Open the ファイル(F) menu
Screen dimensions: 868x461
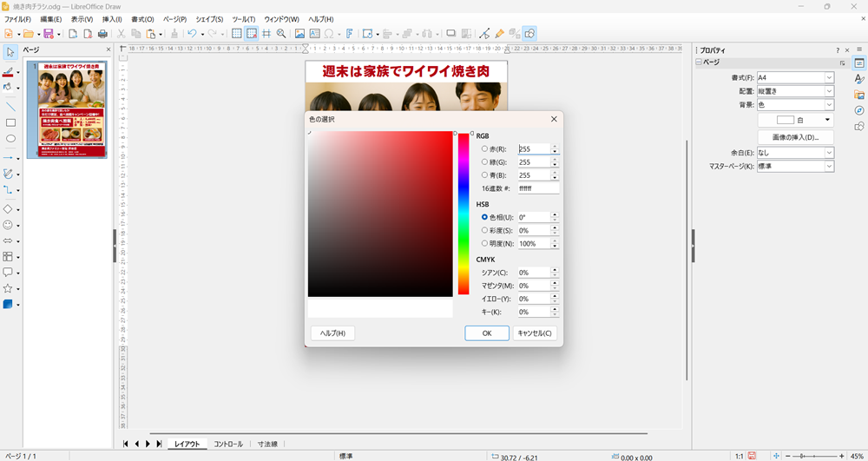point(17,19)
